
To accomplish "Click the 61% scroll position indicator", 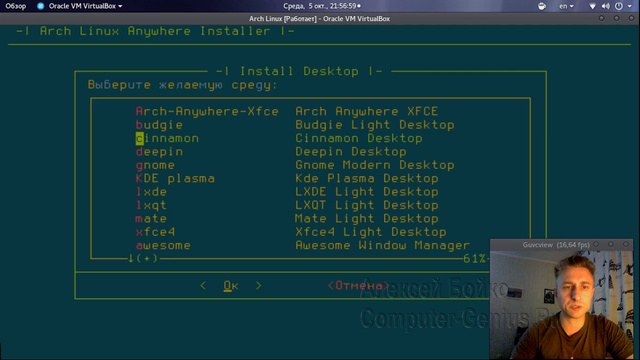I will click(x=475, y=259).
